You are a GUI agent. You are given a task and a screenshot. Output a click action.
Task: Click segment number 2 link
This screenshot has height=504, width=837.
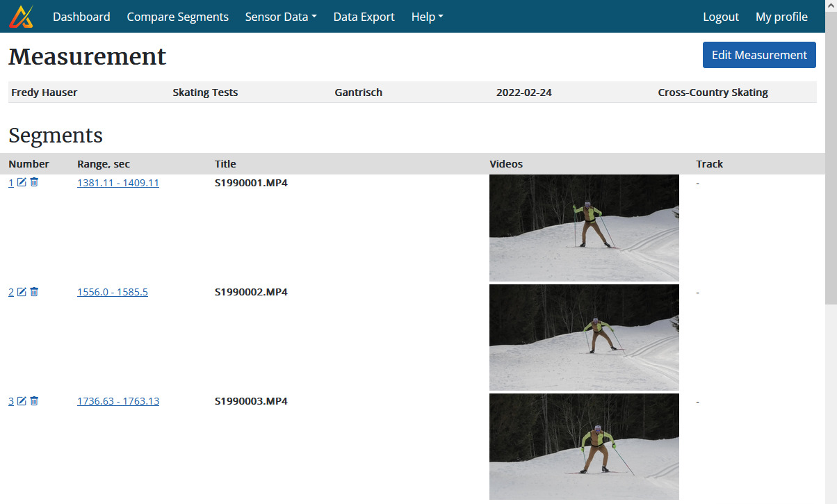(x=10, y=291)
